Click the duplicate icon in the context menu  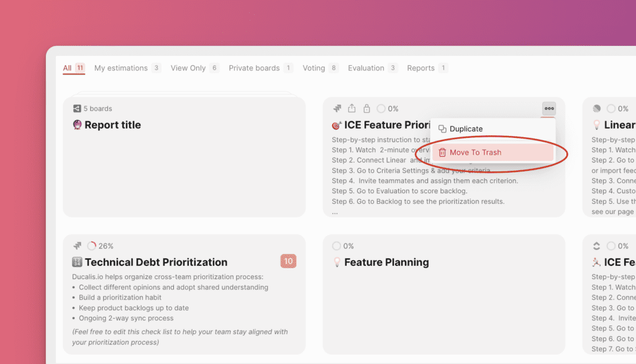[442, 129]
